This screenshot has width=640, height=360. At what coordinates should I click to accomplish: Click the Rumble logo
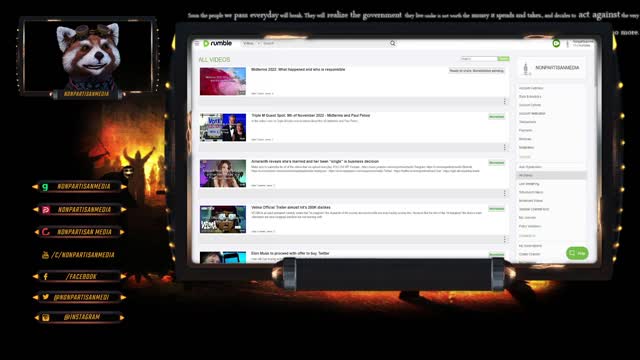pyautogui.click(x=218, y=43)
